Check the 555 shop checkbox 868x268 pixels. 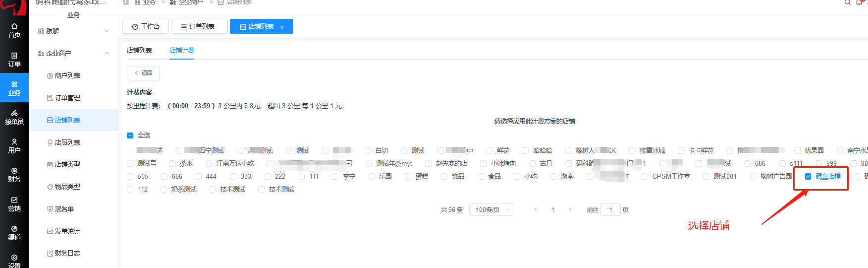pos(130,176)
